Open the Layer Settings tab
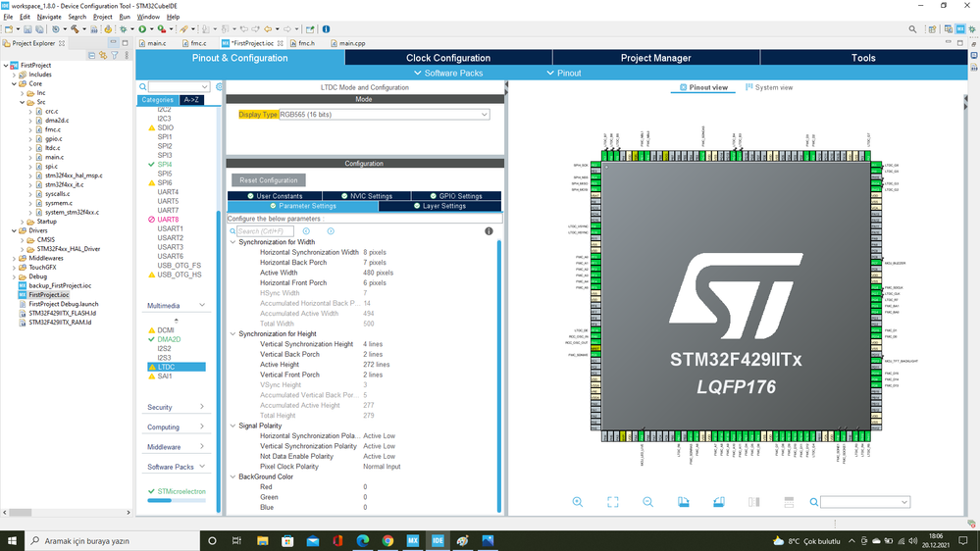Image resolution: width=980 pixels, height=551 pixels. 439,206
